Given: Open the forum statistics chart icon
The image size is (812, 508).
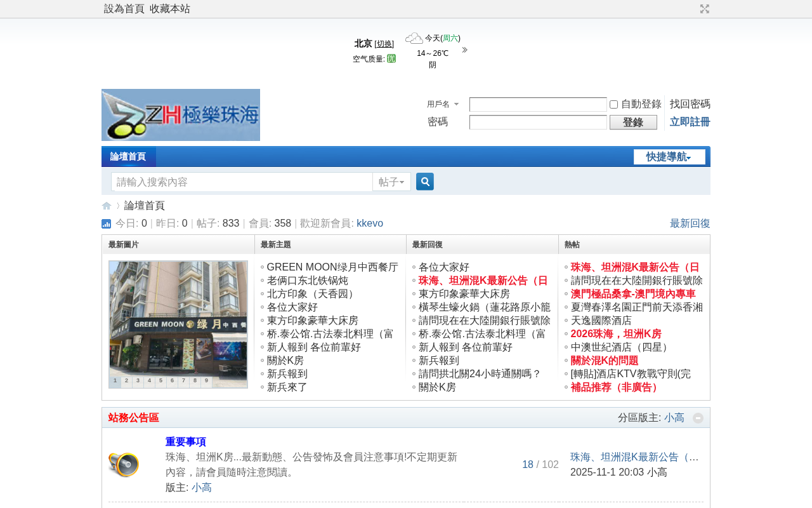Looking at the screenshot, I should 107,224.
